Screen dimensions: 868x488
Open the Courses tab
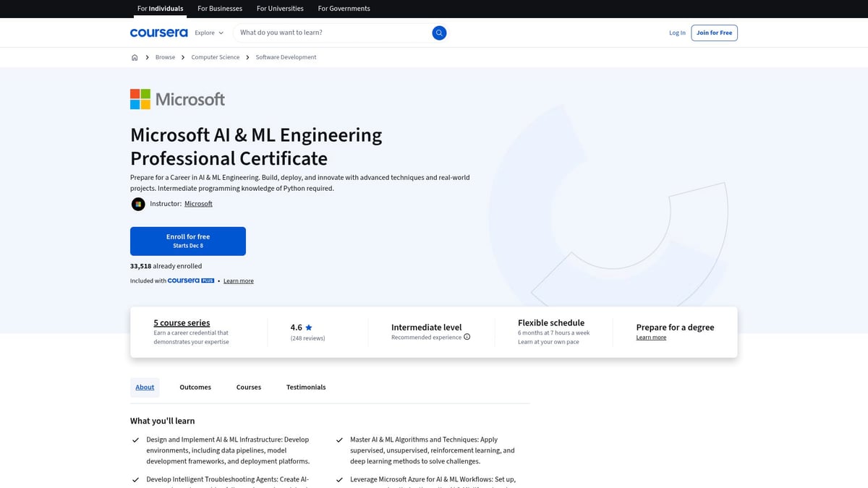click(249, 387)
